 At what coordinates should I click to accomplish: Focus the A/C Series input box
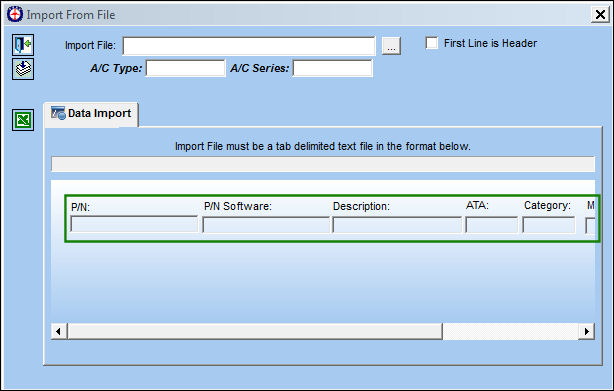332,68
